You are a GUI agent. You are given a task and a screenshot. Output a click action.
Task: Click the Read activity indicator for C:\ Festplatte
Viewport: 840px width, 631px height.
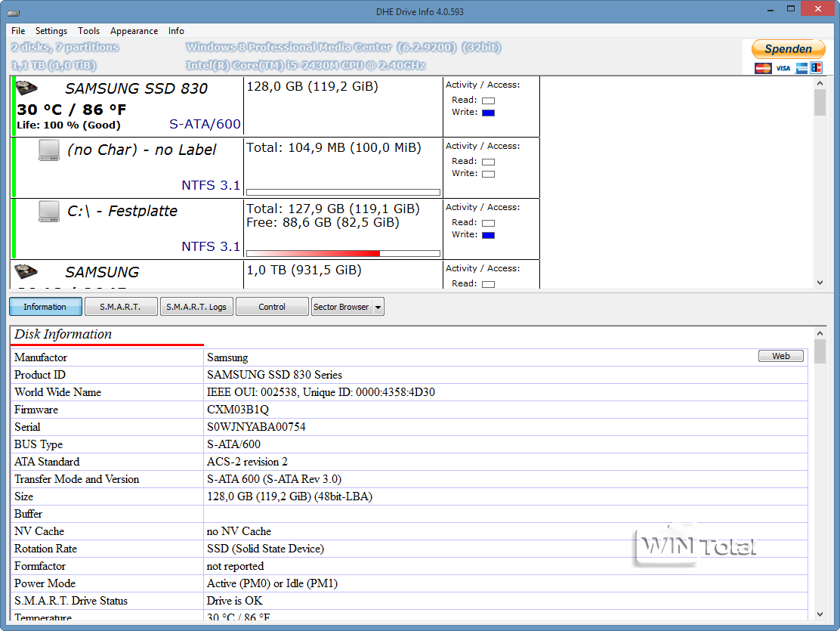(x=488, y=223)
